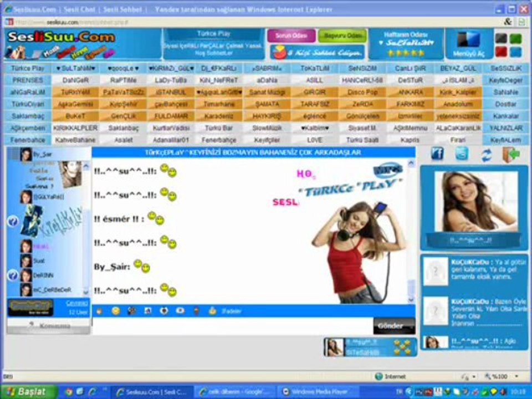Click the question mark icon beside DeRiNN

click(x=13, y=275)
